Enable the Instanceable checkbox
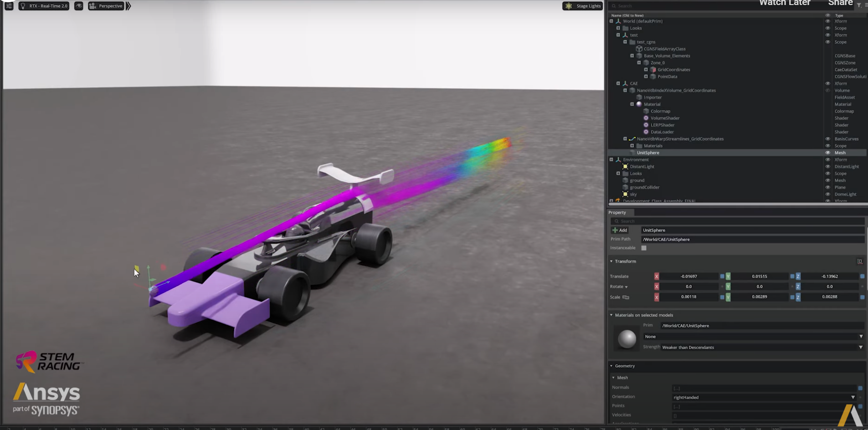 point(644,248)
